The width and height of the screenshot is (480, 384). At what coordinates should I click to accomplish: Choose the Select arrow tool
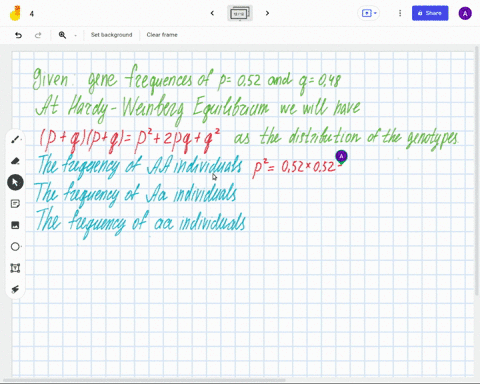coord(15,182)
